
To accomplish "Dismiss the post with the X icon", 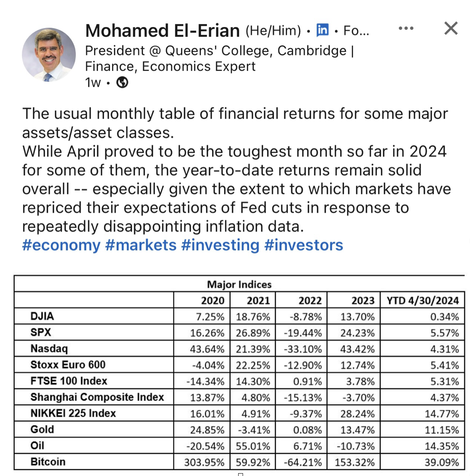I will (451, 28).
